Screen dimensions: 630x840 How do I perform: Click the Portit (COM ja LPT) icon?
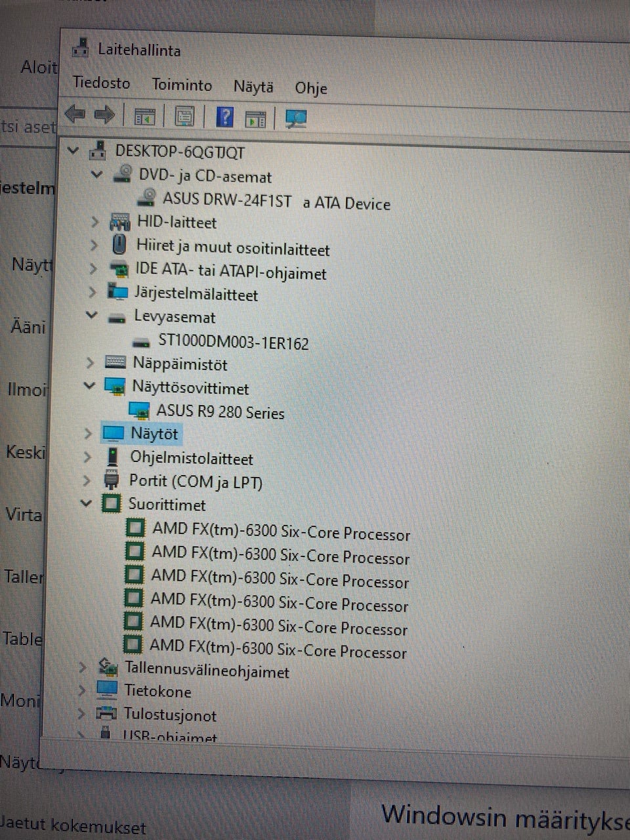[112, 480]
